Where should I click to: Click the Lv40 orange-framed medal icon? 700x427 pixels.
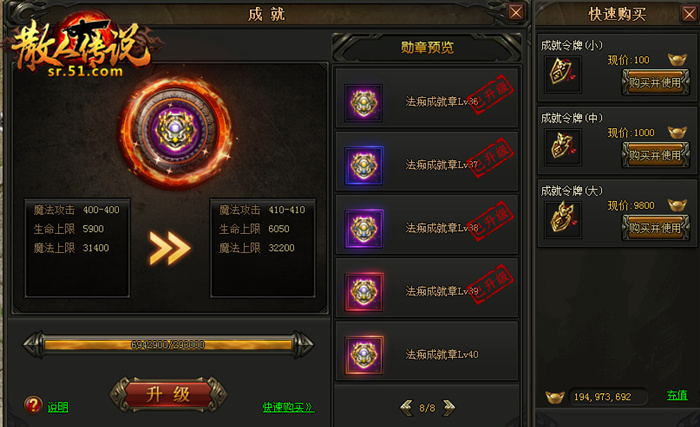tap(364, 355)
